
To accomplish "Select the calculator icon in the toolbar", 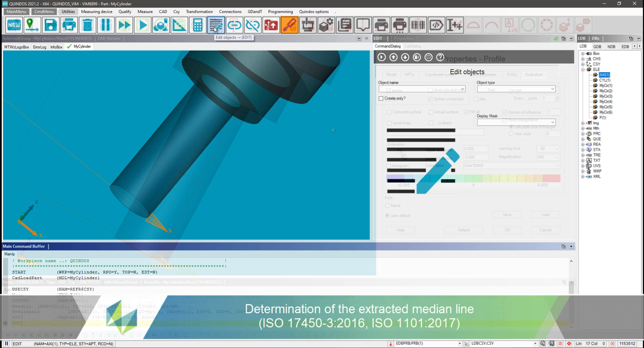I will pos(197,25).
